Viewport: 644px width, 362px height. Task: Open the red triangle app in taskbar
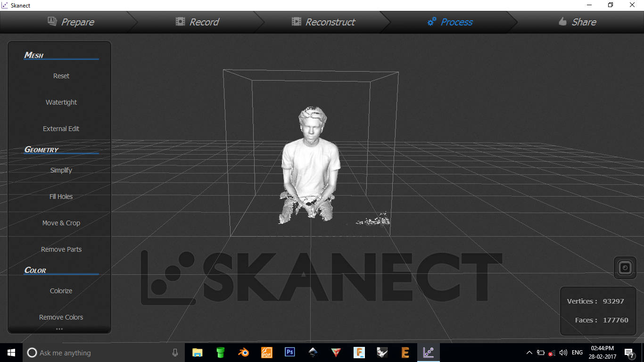click(x=336, y=353)
